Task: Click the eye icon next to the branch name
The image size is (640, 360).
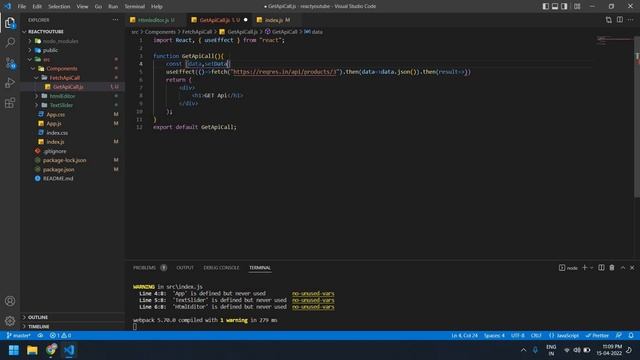Action: (40, 336)
